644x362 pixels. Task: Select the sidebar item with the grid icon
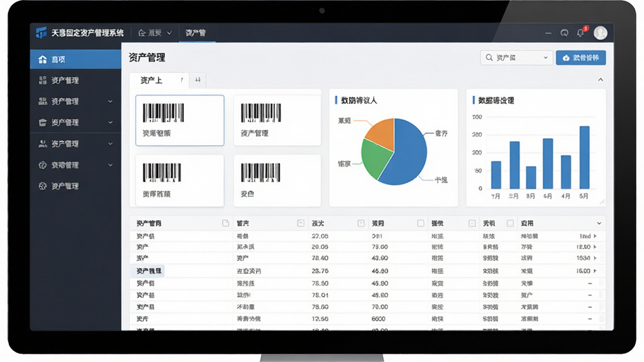tap(75, 80)
